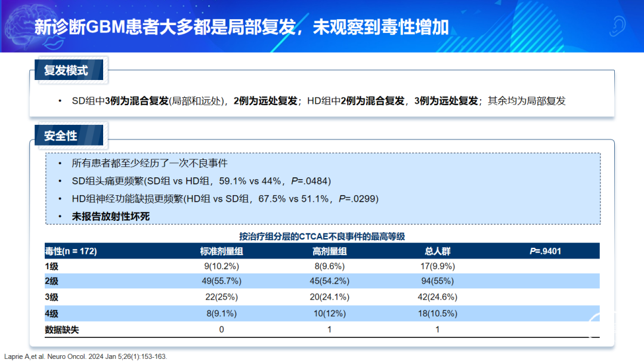Click the citation Laprie A,et al. Neuro Oncol. 2024
The image size is (644, 363).
85,356
